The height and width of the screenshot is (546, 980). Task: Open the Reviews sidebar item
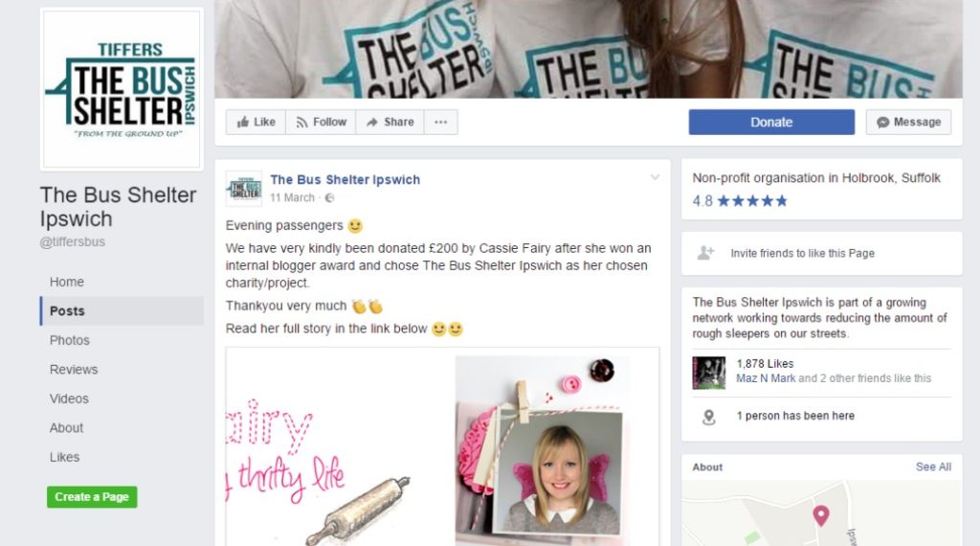coord(74,370)
